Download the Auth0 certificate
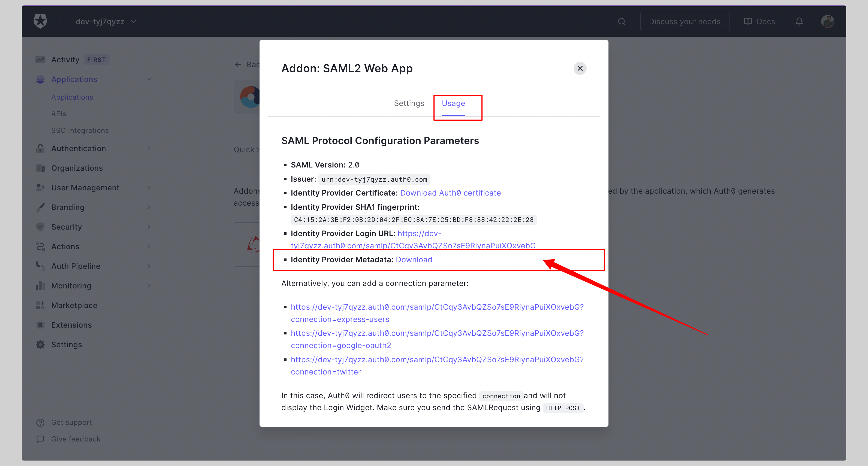This screenshot has height=466, width=868. click(451, 192)
